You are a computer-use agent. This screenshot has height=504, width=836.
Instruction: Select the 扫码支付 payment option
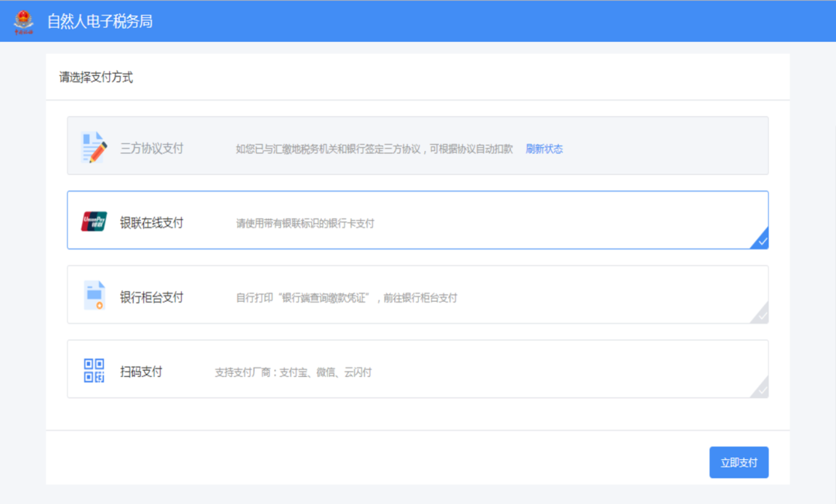[x=417, y=369]
